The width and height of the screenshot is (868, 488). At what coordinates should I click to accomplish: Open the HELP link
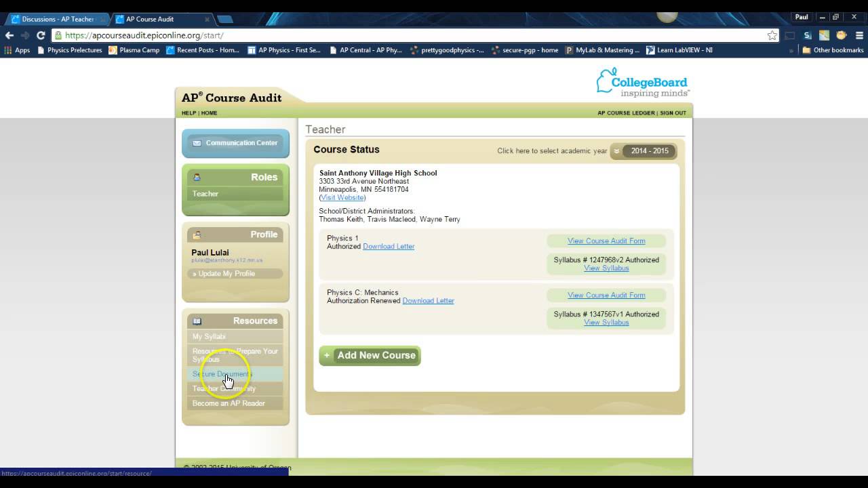(x=189, y=113)
